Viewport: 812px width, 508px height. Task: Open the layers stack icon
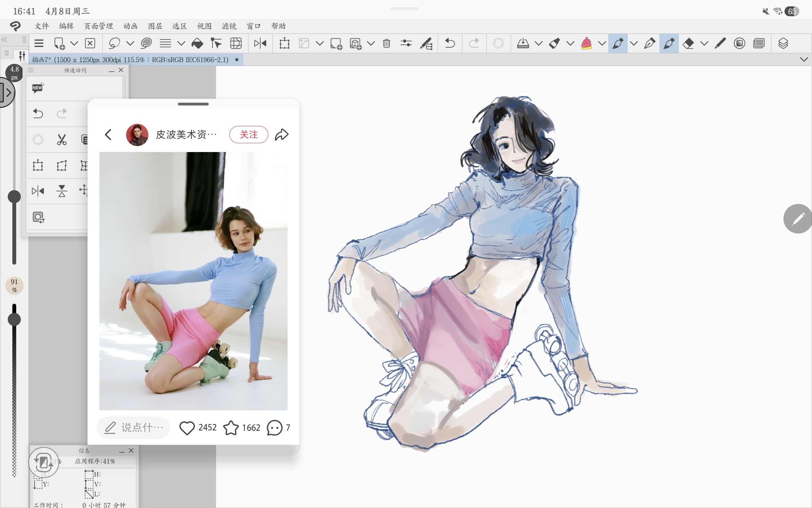pyautogui.click(x=783, y=43)
